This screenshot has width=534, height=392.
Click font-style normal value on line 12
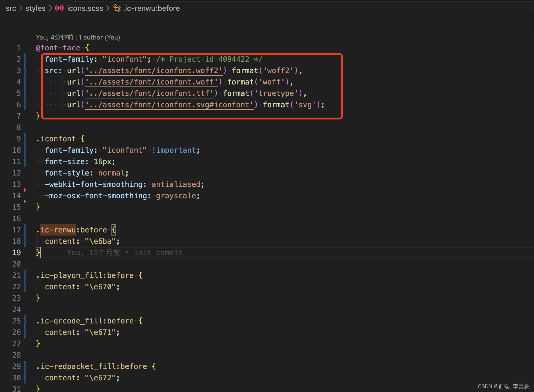coord(111,173)
